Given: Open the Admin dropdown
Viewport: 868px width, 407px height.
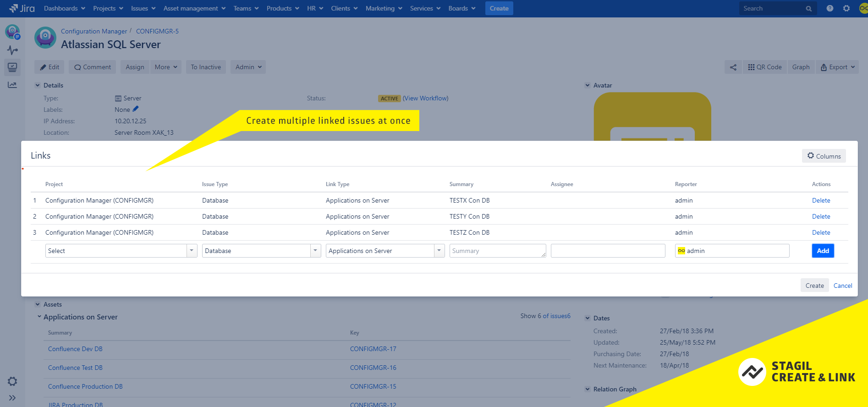Looking at the screenshot, I should [x=248, y=67].
